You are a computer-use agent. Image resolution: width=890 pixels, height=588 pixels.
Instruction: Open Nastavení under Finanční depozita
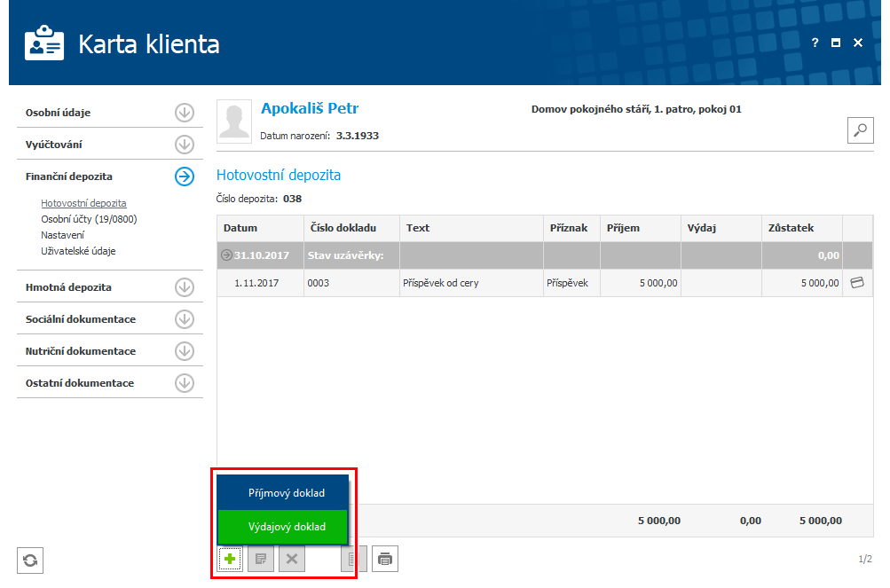point(62,235)
